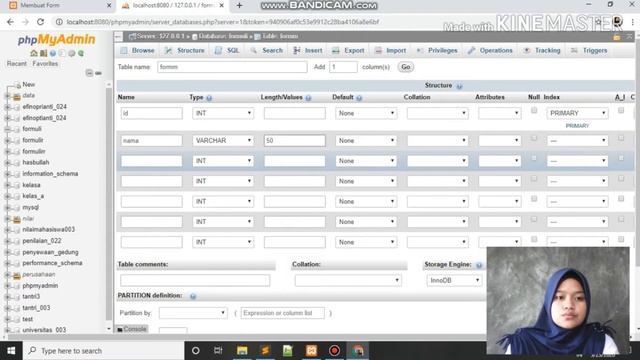
Task: Click the unlink from main panel icon
Action: (x=98, y=73)
